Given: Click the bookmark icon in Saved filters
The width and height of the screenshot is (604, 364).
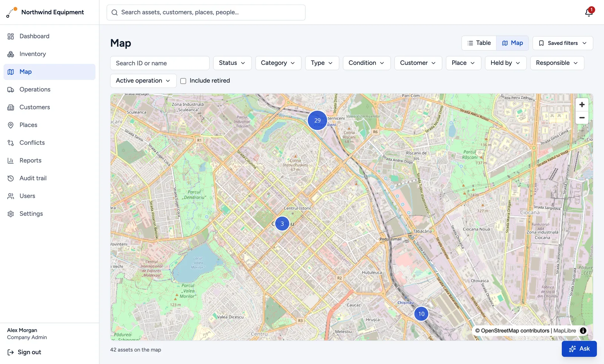Looking at the screenshot, I should point(541,43).
